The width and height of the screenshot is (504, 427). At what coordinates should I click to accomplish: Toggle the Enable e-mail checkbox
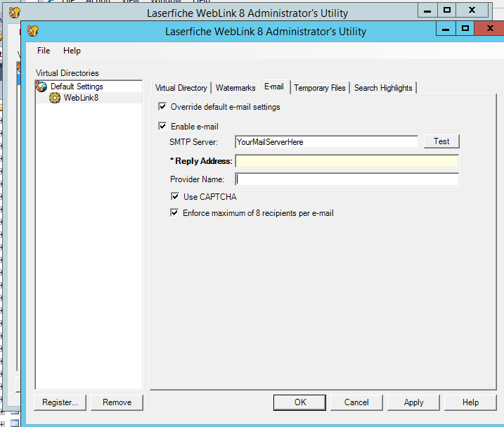(x=164, y=127)
